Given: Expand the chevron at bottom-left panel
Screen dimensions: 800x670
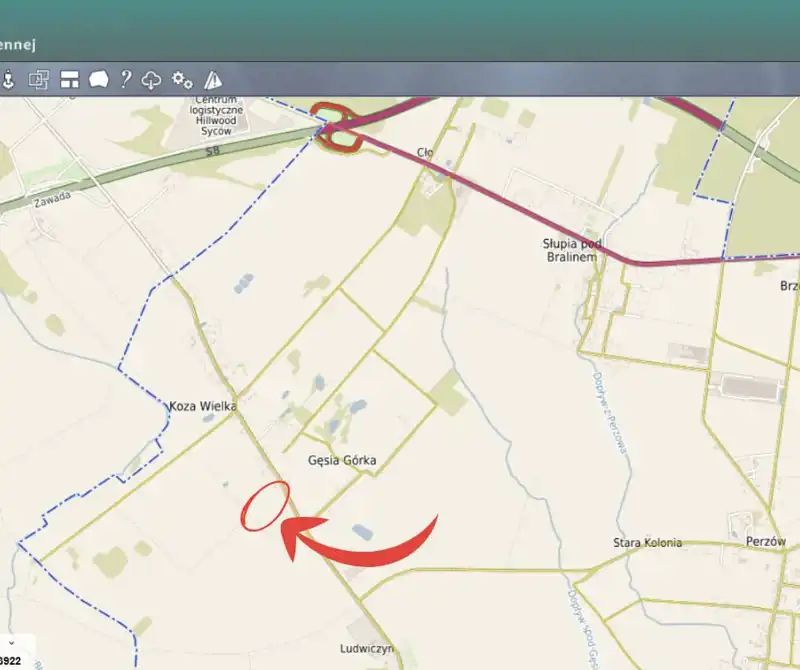Looking at the screenshot, I should [10, 642].
